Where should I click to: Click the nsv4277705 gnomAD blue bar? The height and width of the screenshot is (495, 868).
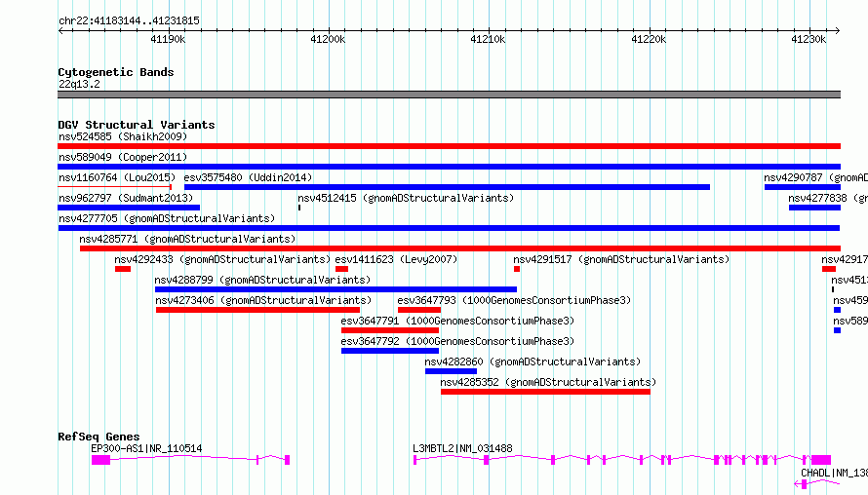point(449,228)
